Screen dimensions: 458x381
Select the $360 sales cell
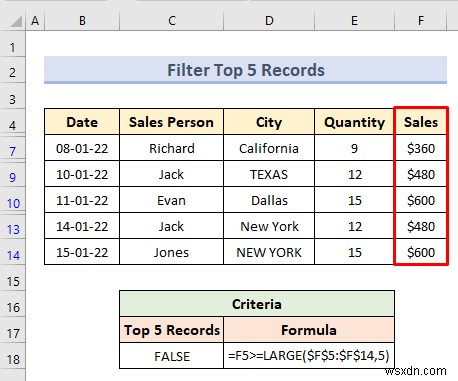tap(421, 148)
